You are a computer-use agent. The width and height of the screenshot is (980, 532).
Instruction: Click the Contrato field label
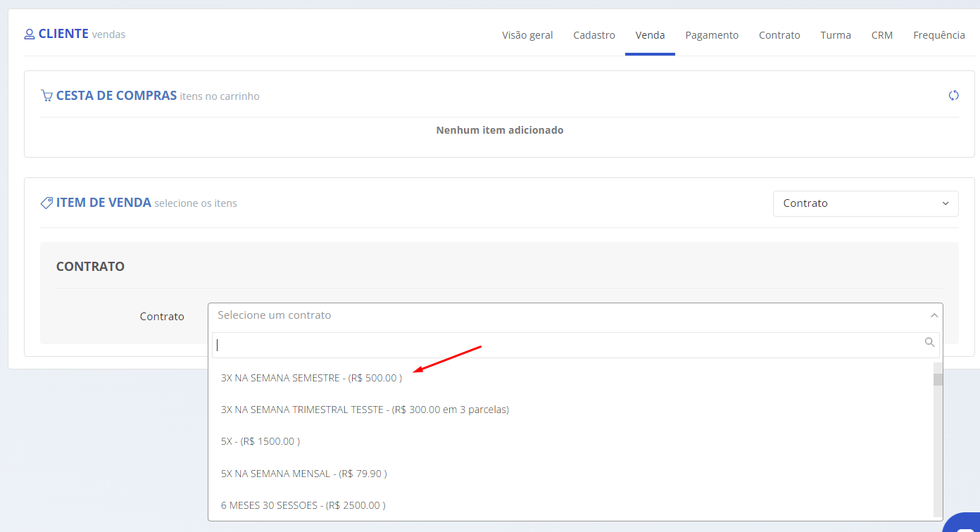tap(162, 317)
